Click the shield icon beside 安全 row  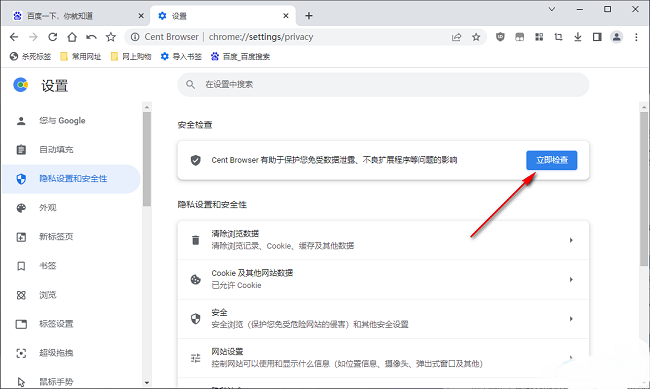point(195,318)
